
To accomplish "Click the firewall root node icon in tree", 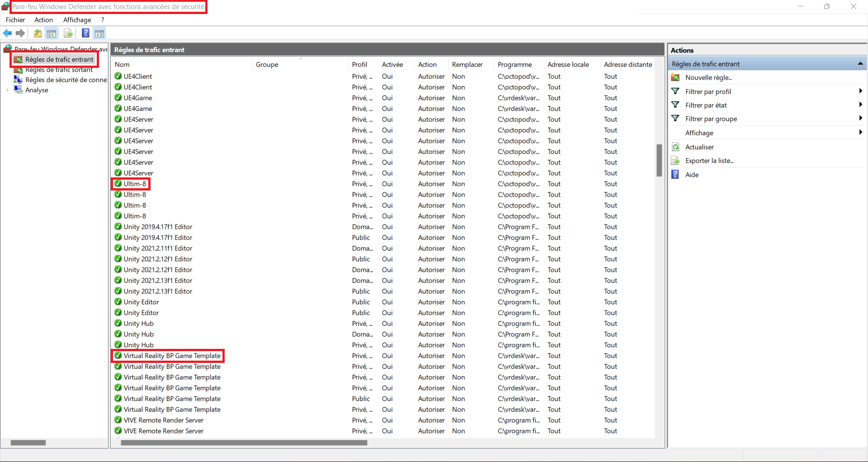I will click(8, 49).
